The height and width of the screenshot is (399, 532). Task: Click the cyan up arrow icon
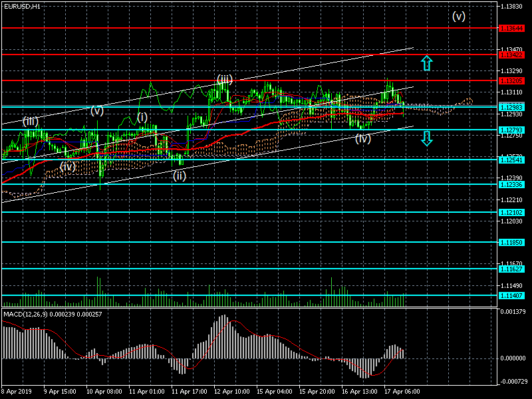(427, 64)
